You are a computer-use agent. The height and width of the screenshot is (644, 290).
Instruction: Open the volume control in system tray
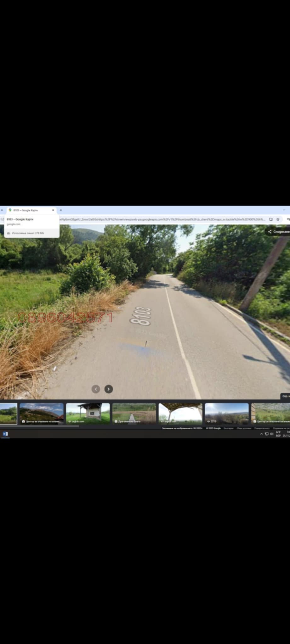[x=271, y=434]
